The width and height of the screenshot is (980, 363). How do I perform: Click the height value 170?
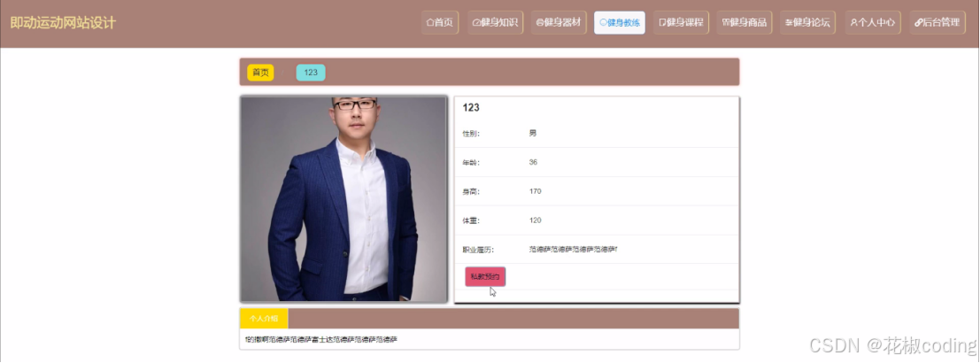coord(535,191)
